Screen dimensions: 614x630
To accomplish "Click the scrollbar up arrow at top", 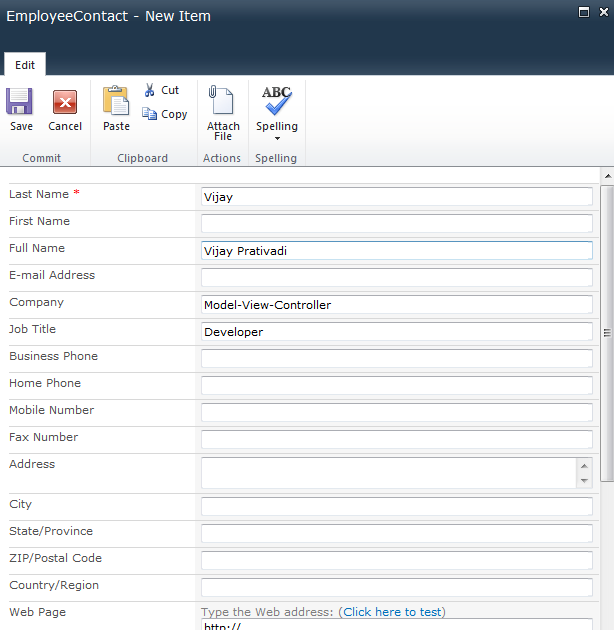I will (608, 176).
